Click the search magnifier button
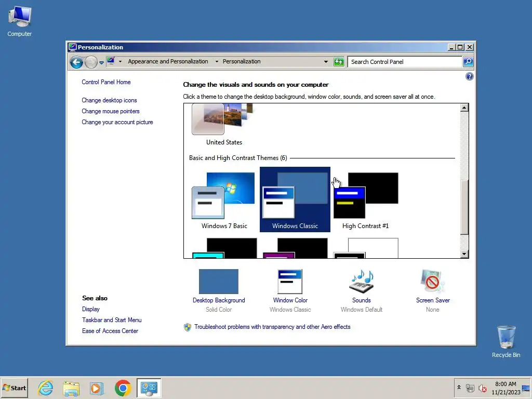 pyautogui.click(x=468, y=62)
